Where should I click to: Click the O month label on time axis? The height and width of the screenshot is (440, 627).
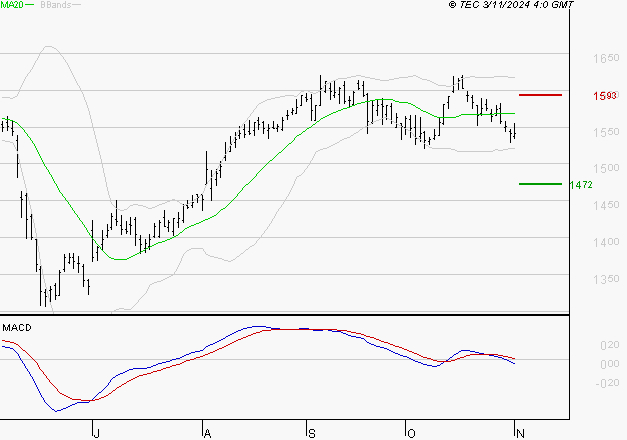[x=411, y=433]
